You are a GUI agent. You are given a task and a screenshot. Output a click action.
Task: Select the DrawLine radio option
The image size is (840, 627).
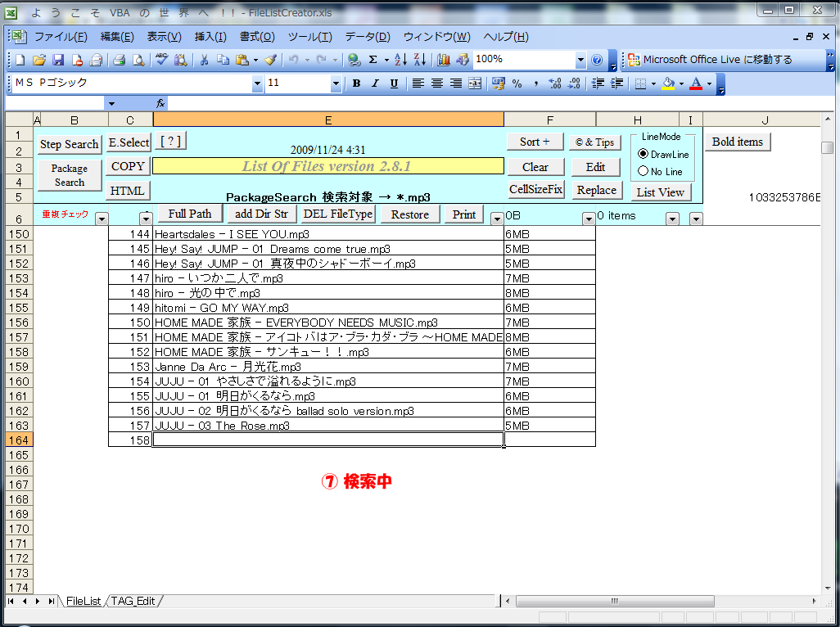[x=643, y=154]
